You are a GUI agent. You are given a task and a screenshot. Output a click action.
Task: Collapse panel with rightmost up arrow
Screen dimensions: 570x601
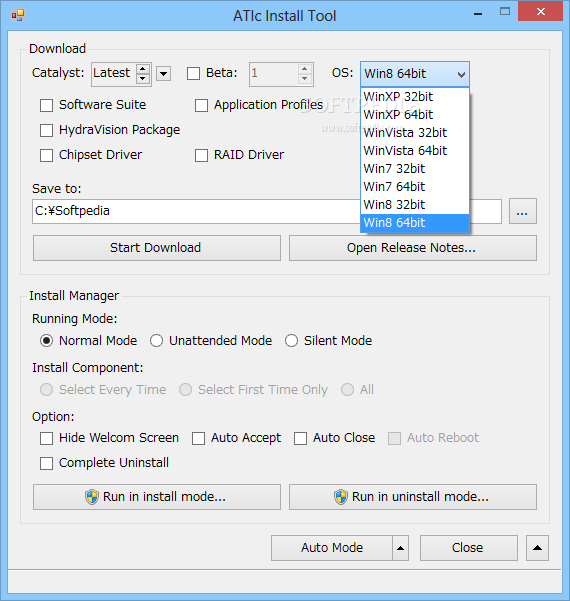[x=537, y=548]
